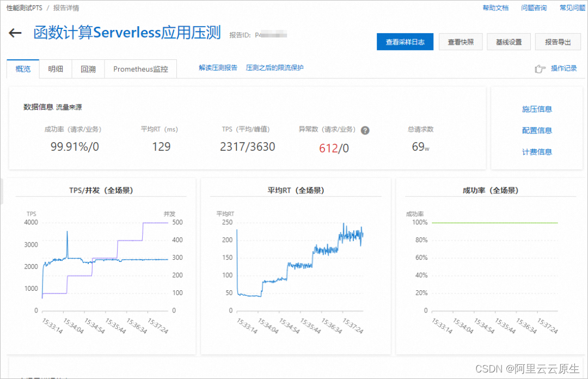The height and width of the screenshot is (379, 588).
Task: Go back using the left arrow icon
Action: pos(15,33)
